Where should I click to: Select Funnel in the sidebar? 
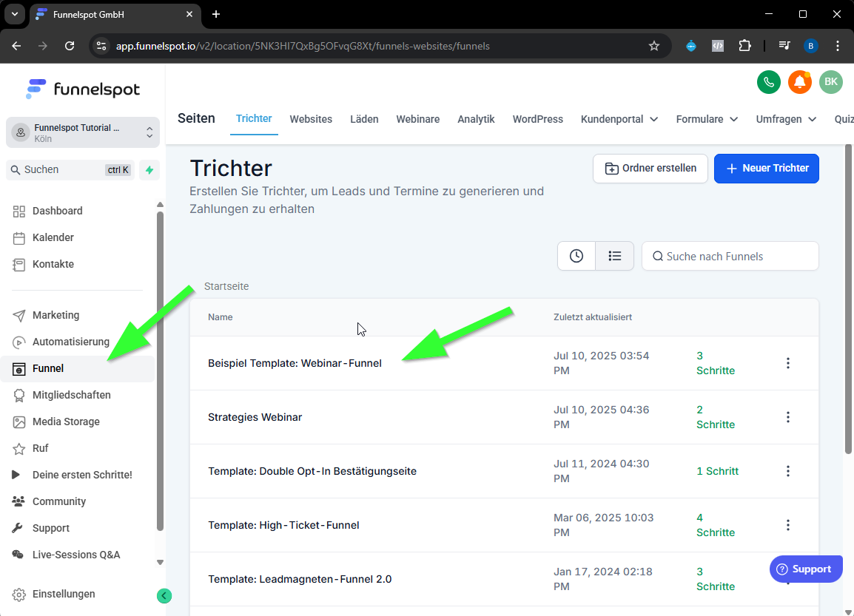(78, 369)
